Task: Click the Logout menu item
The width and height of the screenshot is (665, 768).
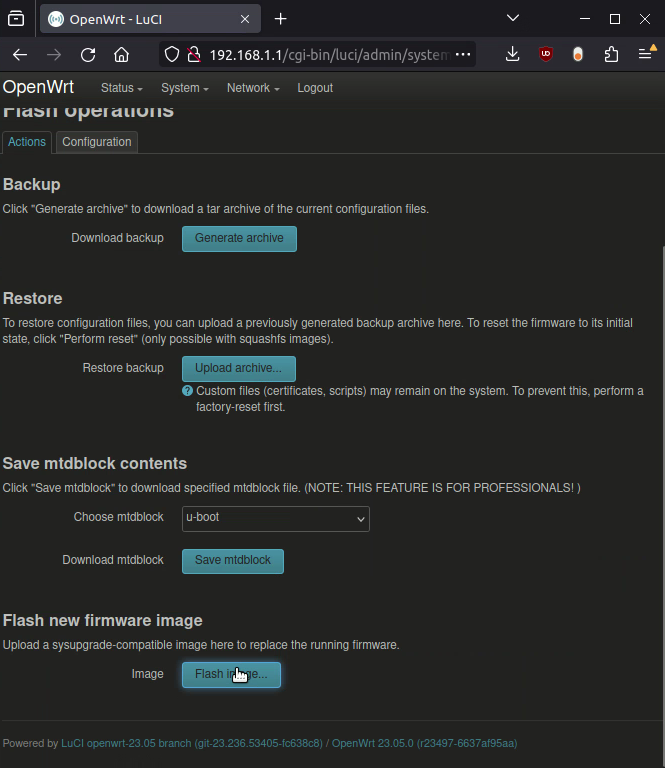Action: tap(315, 88)
